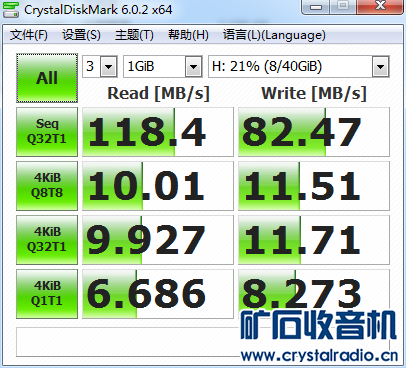Start the Seq Q32T1 test

pos(47,132)
